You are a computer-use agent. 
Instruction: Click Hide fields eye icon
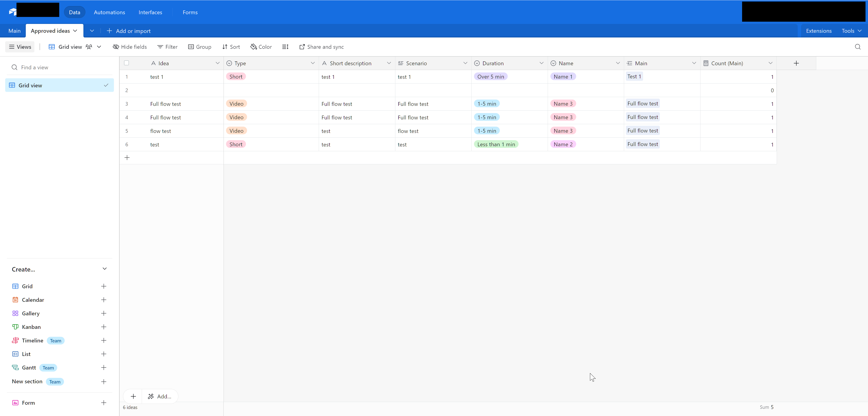116,47
